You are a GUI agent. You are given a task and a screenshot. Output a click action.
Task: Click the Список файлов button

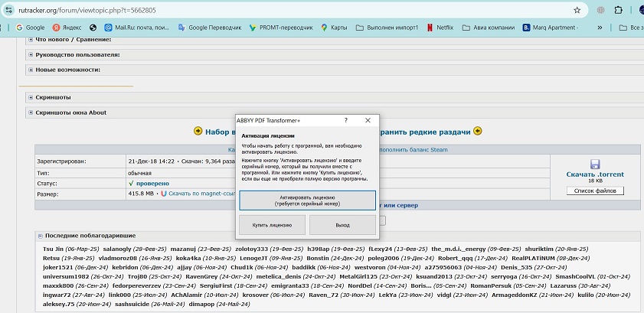pos(595,191)
